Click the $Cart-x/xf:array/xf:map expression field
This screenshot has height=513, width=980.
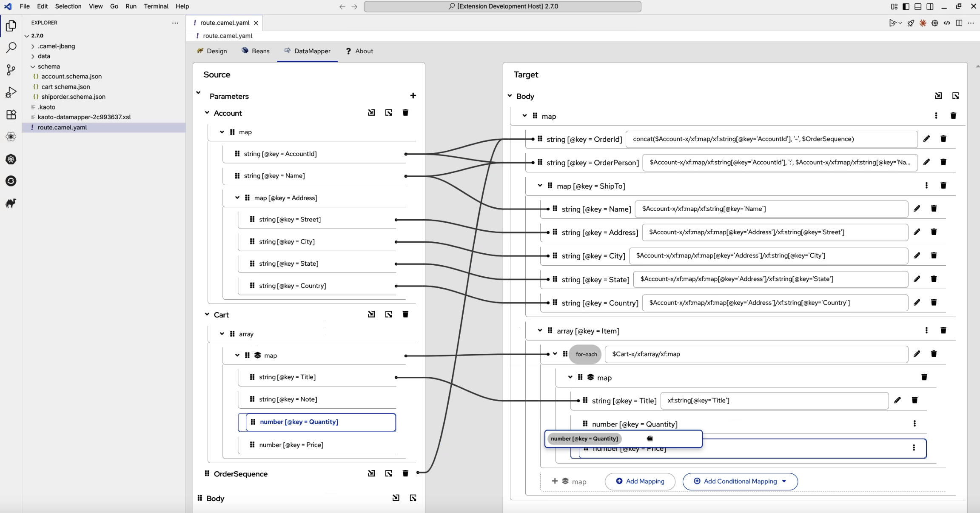(x=756, y=354)
